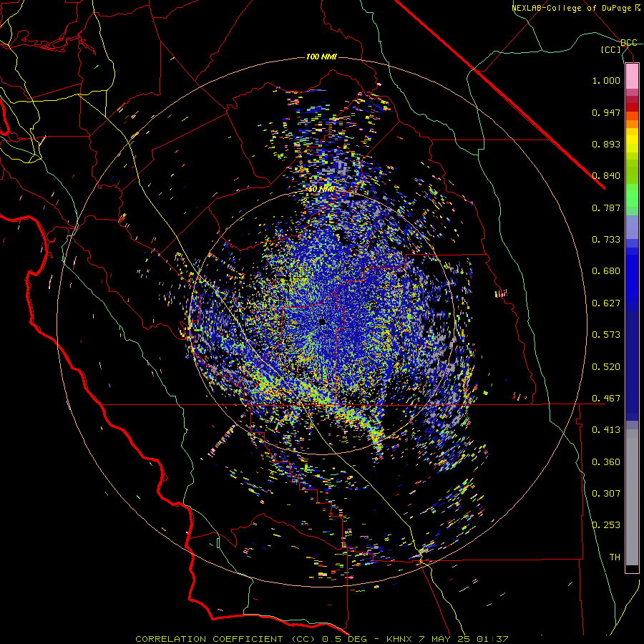
Task: Click the 0.413 legend value
Action: click(606, 430)
